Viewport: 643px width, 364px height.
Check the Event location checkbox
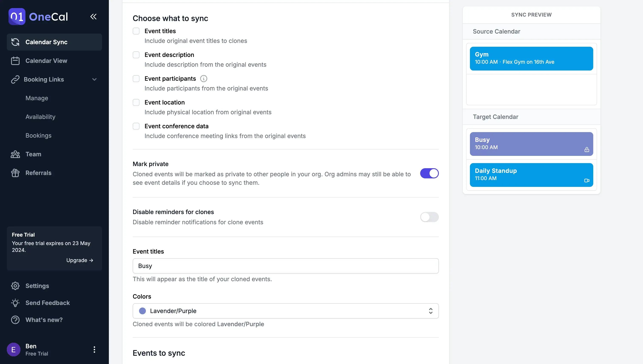[136, 102]
